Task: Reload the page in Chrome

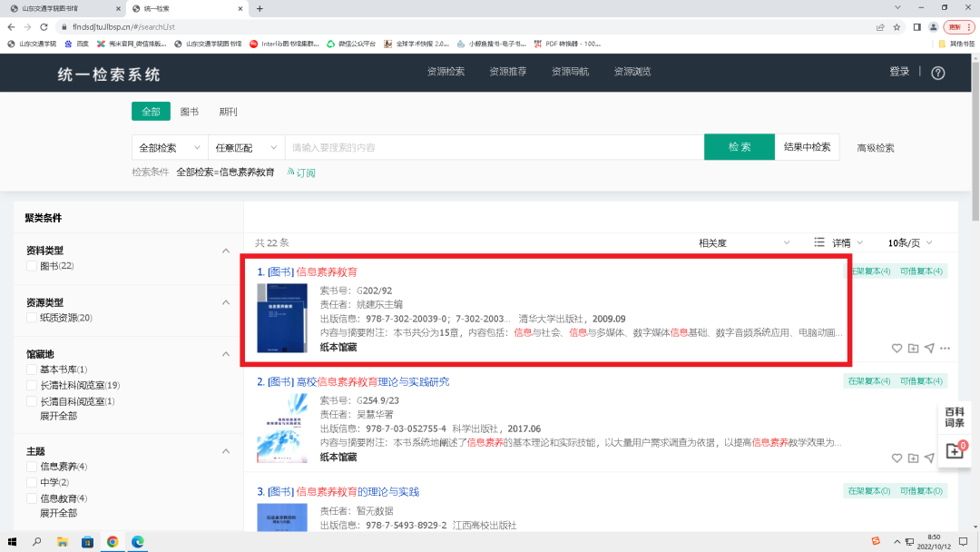Action: pos(44,27)
